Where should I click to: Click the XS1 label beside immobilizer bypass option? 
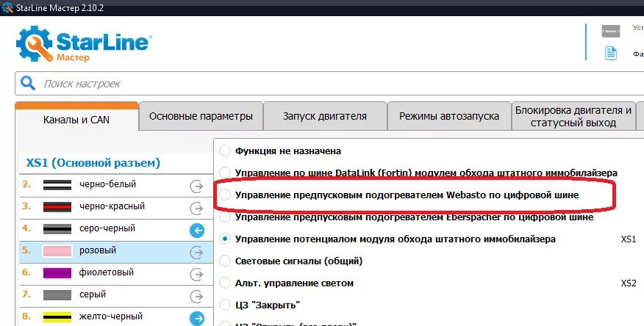pos(629,239)
